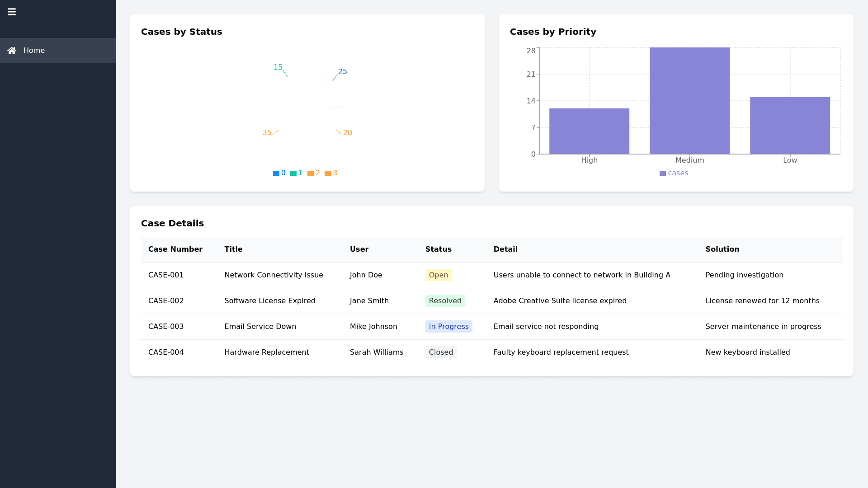Viewport: 868px width, 488px height.
Task: Toggle the cases series in the priority legend
Action: [x=674, y=173]
